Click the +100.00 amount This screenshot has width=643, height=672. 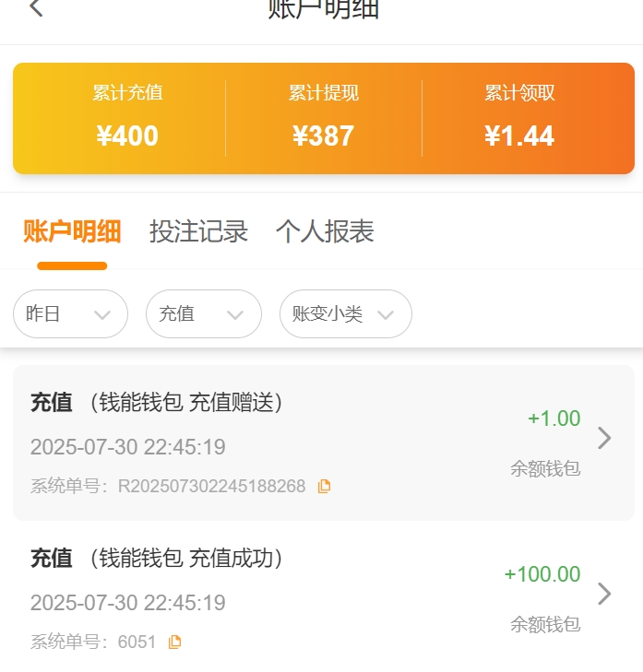542,574
